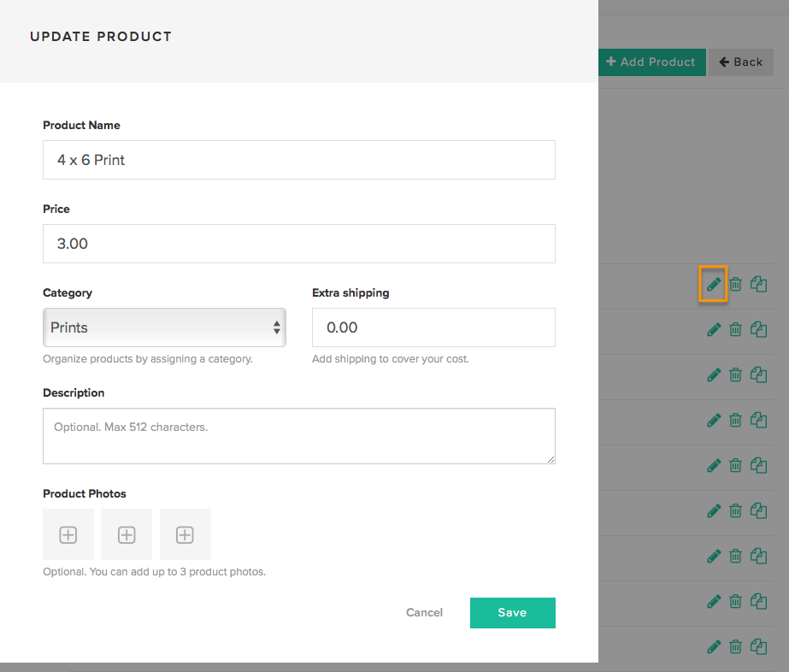Go Back using the arrow button
This screenshot has width=789, height=672.
pos(741,62)
